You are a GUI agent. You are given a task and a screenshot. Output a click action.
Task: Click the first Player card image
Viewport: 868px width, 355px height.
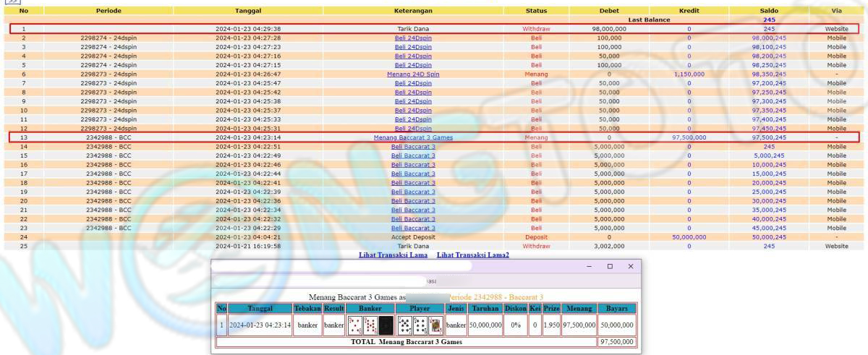point(404,325)
